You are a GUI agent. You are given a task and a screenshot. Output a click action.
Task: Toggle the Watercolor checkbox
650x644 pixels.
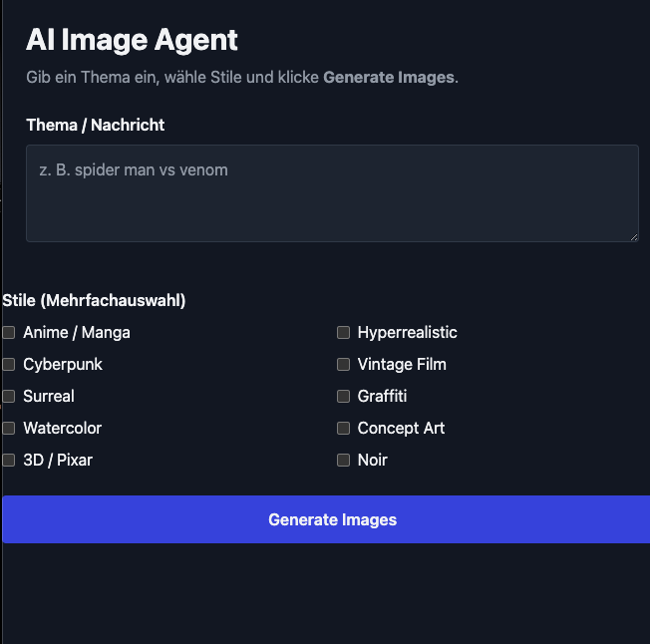tap(9, 428)
